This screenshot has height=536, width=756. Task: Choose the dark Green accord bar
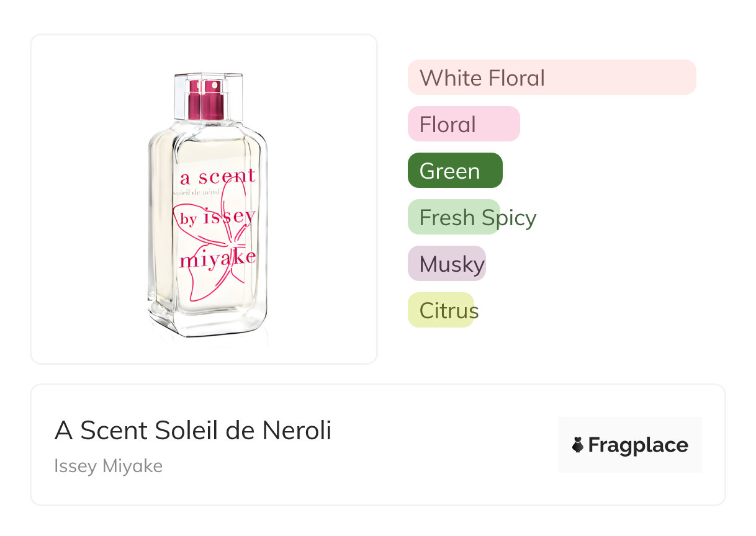point(454,171)
